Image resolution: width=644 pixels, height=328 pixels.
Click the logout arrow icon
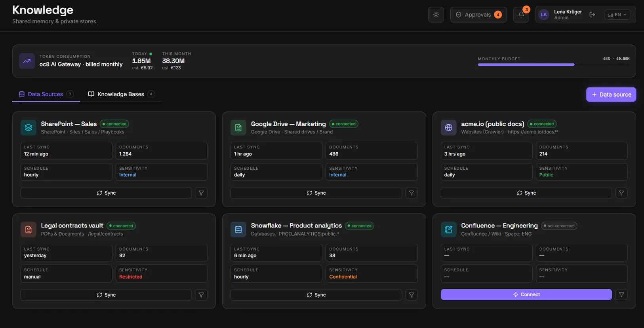592,15
